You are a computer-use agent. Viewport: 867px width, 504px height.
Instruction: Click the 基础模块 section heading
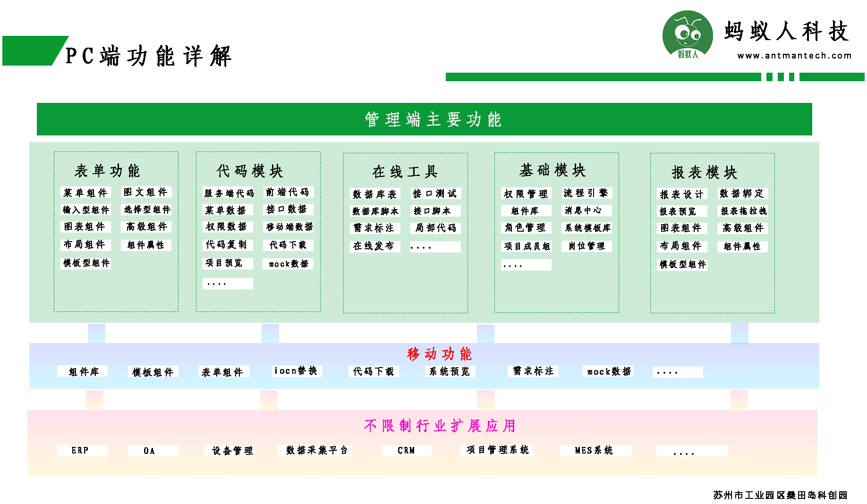click(x=552, y=170)
